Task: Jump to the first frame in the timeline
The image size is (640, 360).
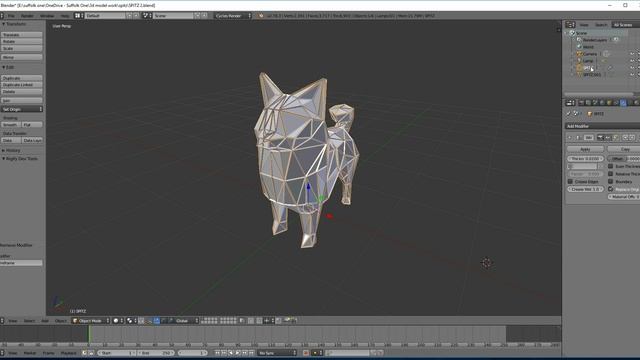Action: pos(217,353)
